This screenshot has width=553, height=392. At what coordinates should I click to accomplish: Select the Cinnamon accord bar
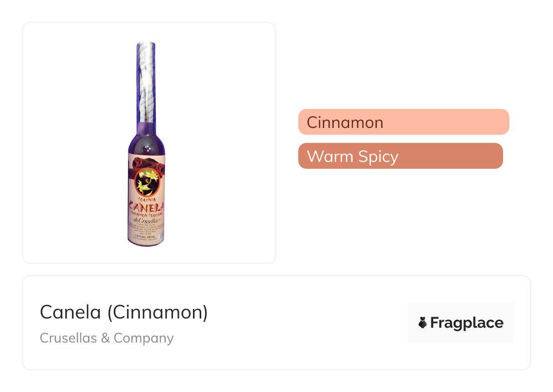403,122
